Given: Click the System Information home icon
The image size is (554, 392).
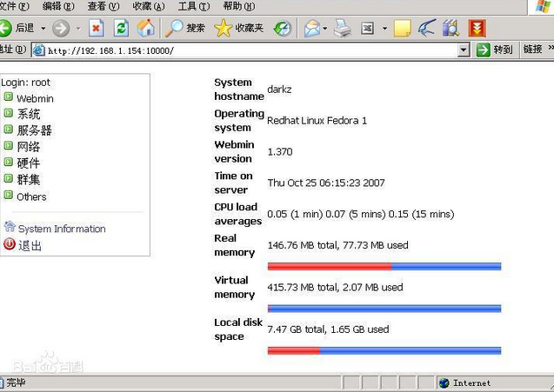Looking at the screenshot, I should (x=10, y=226).
